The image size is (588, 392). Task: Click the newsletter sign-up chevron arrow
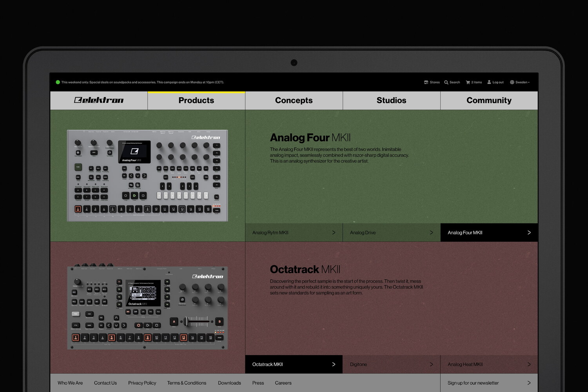tap(529, 383)
